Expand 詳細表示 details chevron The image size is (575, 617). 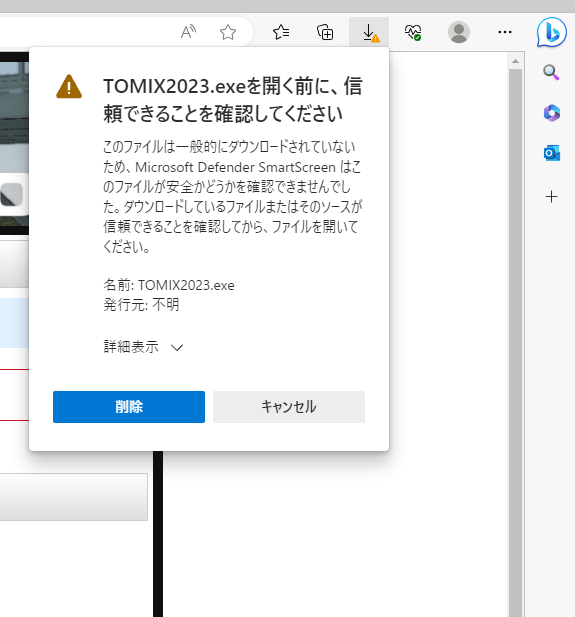coord(177,347)
